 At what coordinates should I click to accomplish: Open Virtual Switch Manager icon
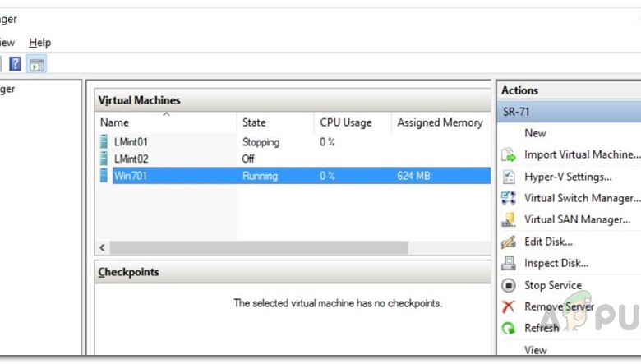click(509, 198)
